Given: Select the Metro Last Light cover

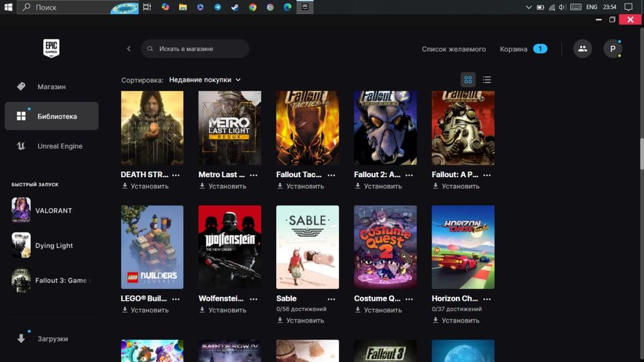Looking at the screenshot, I should pyautogui.click(x=230, y=128).
